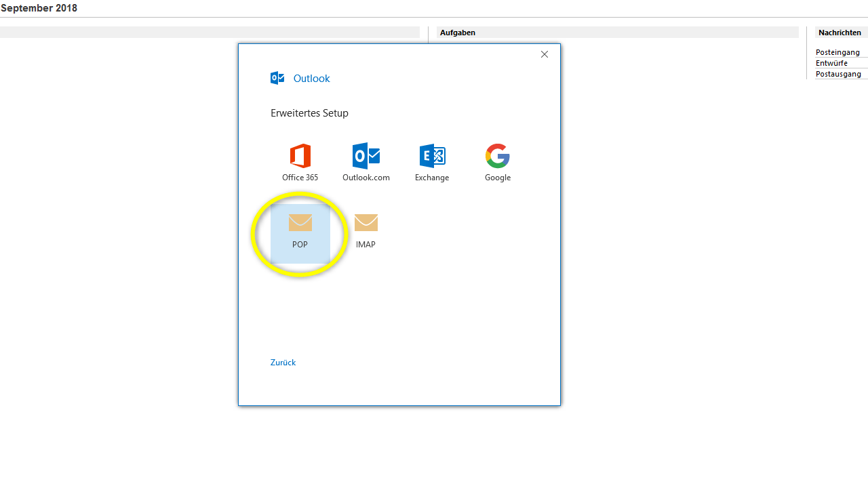Go back via the Zurück link
868x488 pixels.
point(283,363)
